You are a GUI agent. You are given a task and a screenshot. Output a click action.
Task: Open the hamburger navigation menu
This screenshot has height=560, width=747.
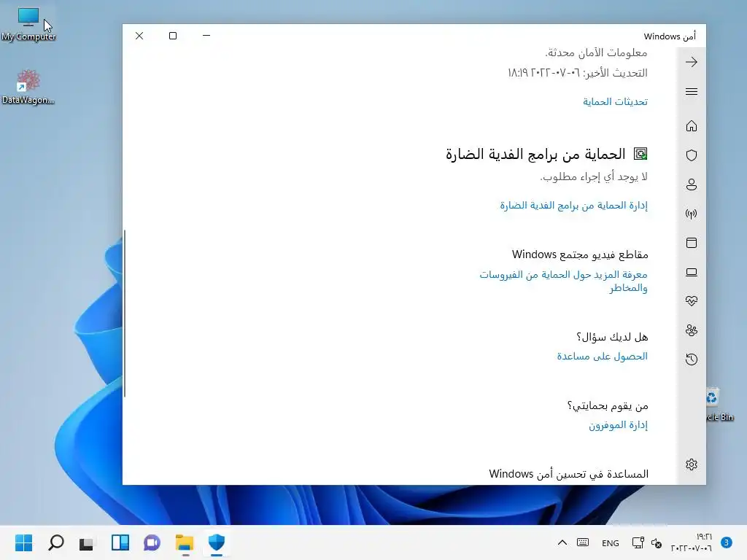(x=692, y=91)
